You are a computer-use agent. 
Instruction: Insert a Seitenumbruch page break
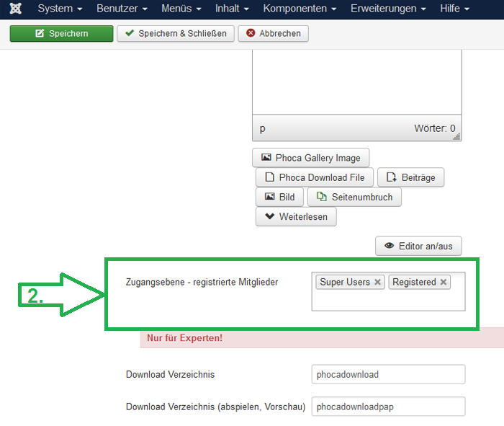[354, 197]
